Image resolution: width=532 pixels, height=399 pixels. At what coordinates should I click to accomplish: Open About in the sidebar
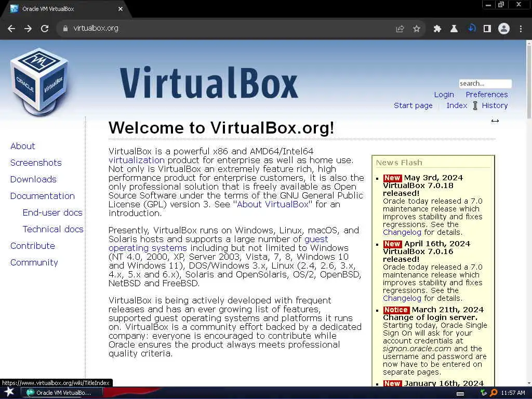(x=23, y=146)
